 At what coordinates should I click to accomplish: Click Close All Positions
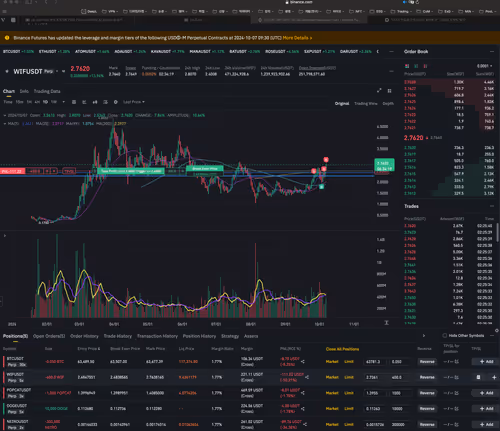point(342,349)
